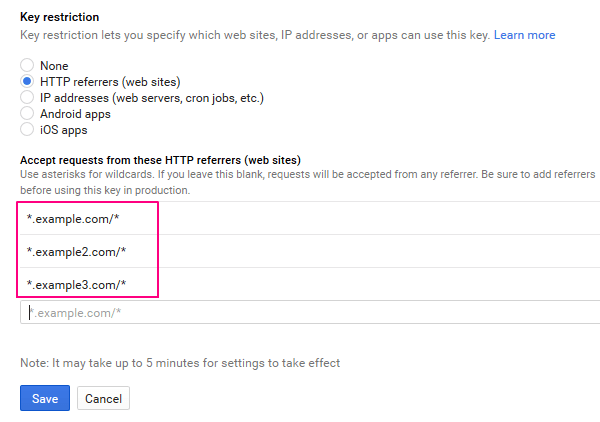
Task: Choose the iOS apps radio button
Action: coord(28,129)
